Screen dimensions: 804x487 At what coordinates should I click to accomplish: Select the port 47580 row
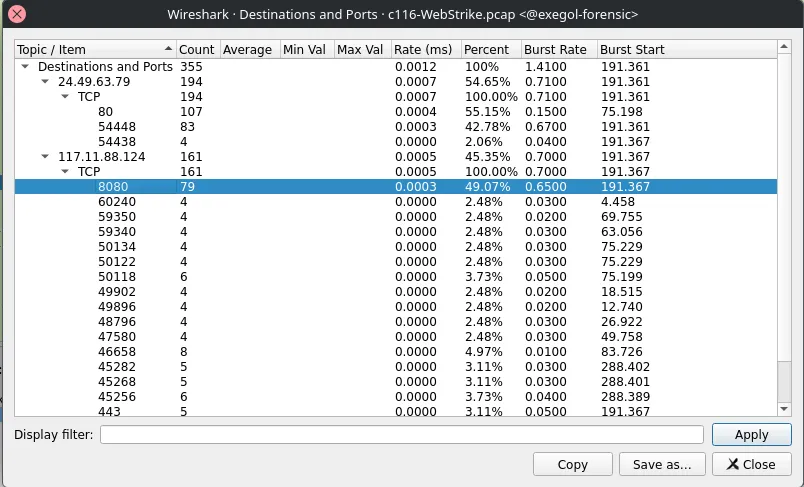[x=396, y=336]
